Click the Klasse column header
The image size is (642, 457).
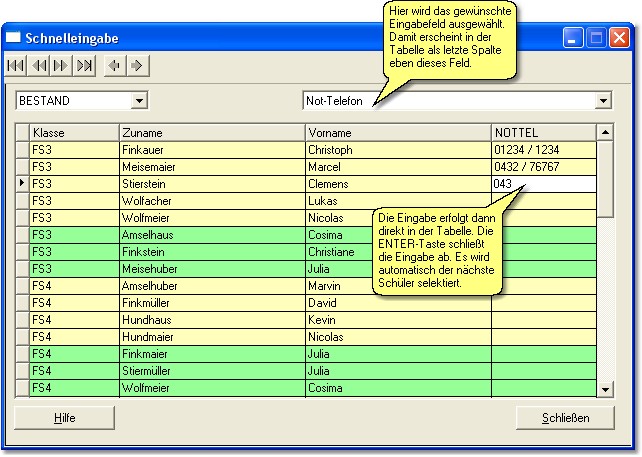click(x=73, y=132)
